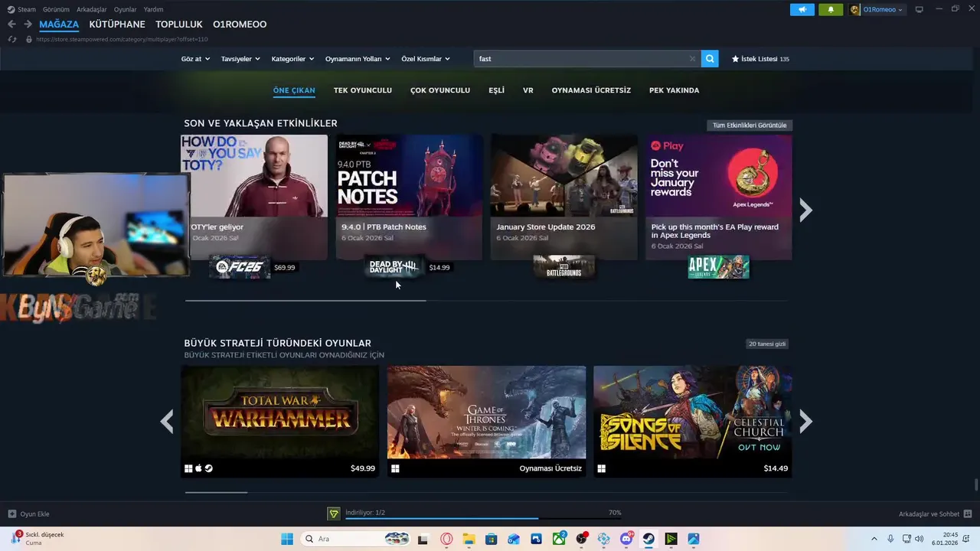
Task: Open the Xbox app from the taskbar
Action: tap(559, 539)
